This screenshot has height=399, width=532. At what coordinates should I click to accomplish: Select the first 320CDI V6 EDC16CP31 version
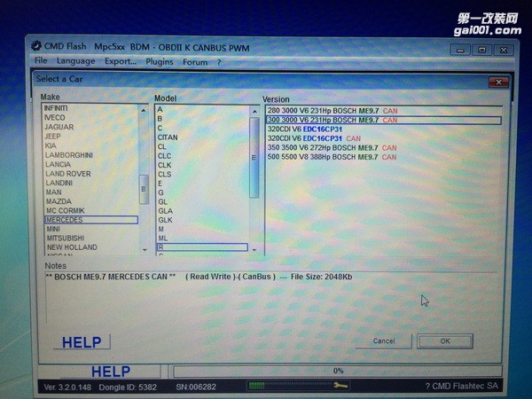[314, 129]
